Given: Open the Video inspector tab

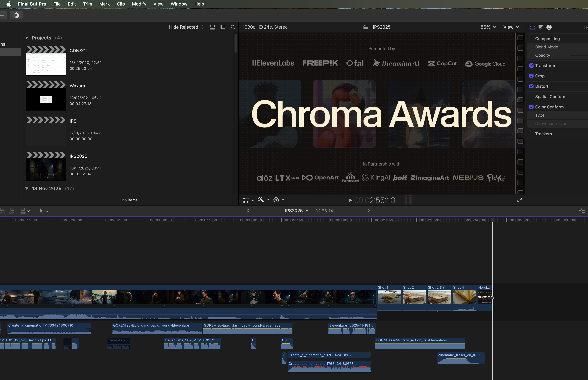Looking at the screenshot, I should tap(532, 27).
